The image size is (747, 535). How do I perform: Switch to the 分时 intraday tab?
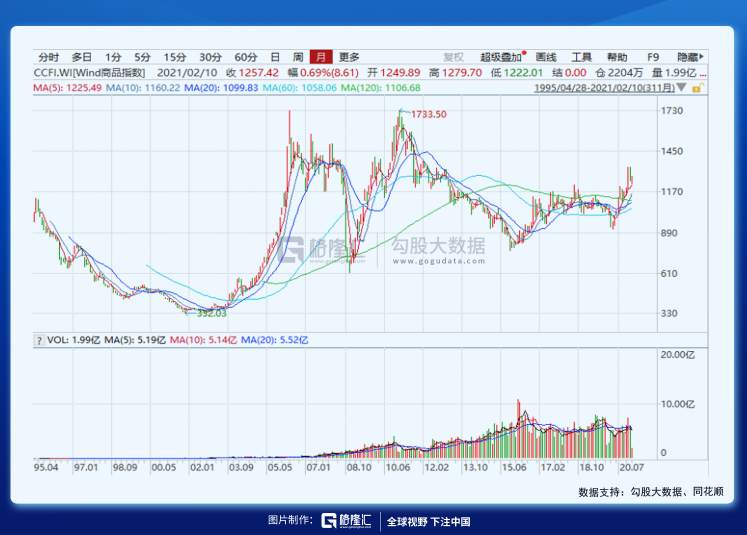point(49,57)
